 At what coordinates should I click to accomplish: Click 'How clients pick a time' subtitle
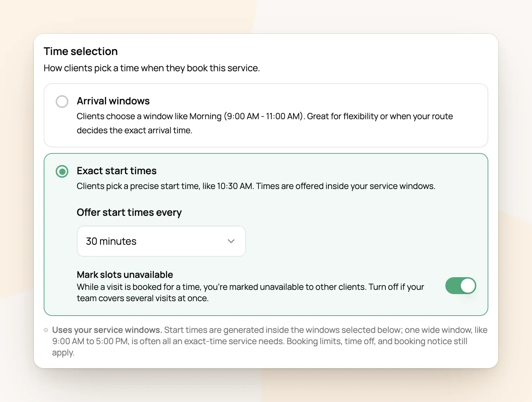tap(151, 68)
